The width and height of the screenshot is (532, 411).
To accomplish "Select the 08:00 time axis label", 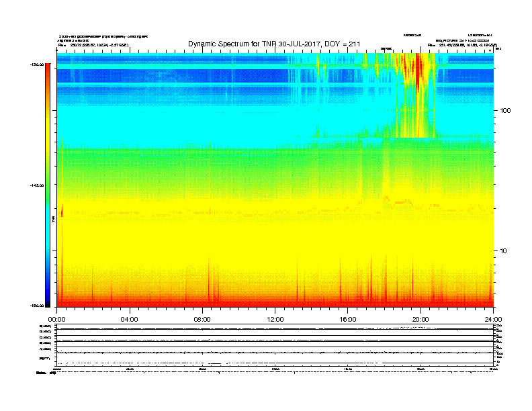I will tap(202, 320).
